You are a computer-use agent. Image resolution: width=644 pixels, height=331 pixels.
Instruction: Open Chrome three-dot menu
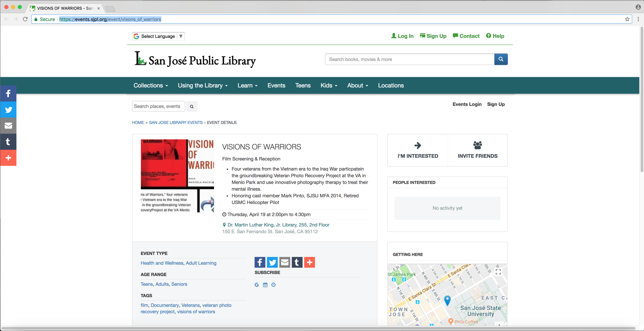(638, 19)
